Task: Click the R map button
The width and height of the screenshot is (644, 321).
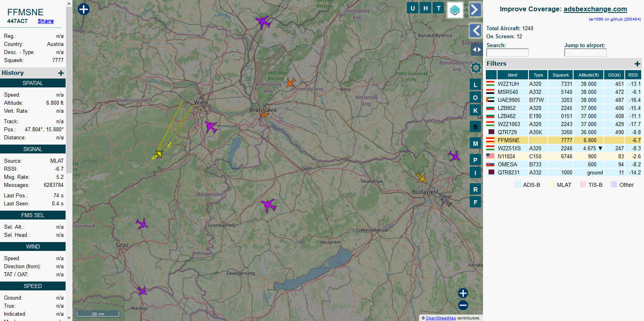Action: click(x=475, y=189)
